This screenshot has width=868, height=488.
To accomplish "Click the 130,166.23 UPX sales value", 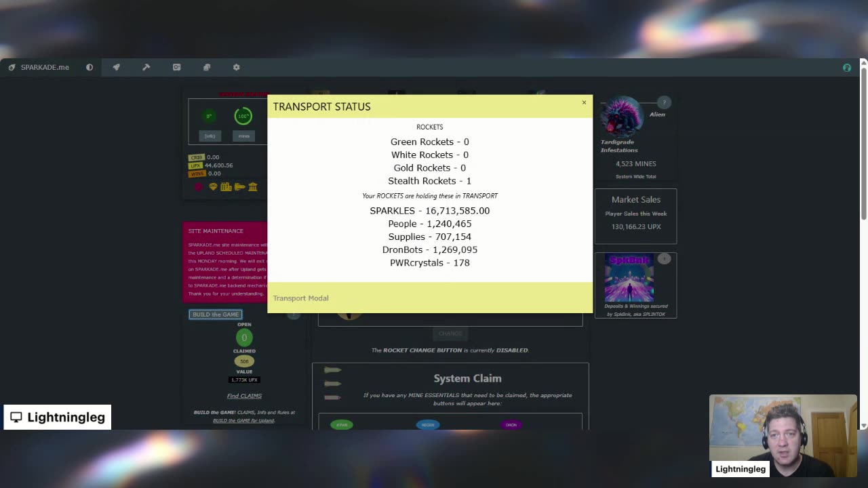I will (x=636, y=227).
